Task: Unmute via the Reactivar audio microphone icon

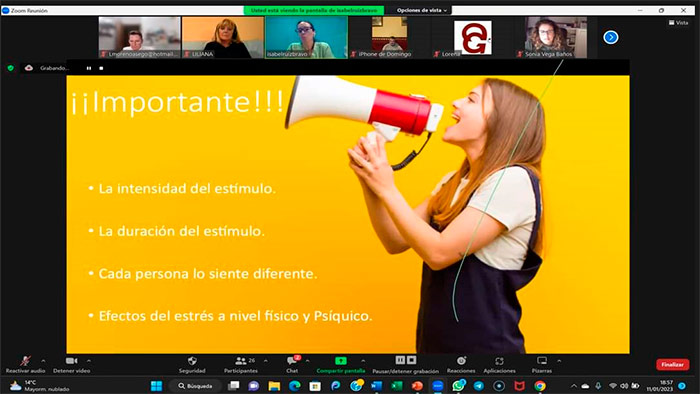Action: (x=25, y=361)
